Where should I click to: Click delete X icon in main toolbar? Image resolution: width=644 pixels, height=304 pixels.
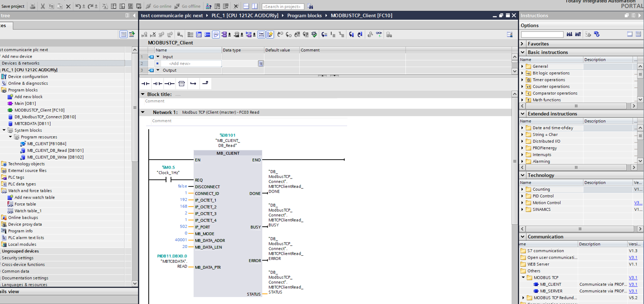(68, 6)
